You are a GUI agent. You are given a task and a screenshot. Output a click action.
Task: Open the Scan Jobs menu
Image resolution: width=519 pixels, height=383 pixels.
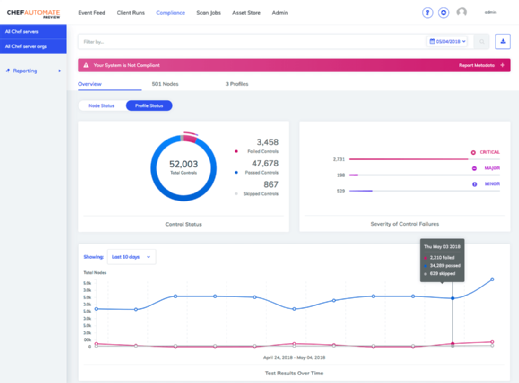click(208, 13)
